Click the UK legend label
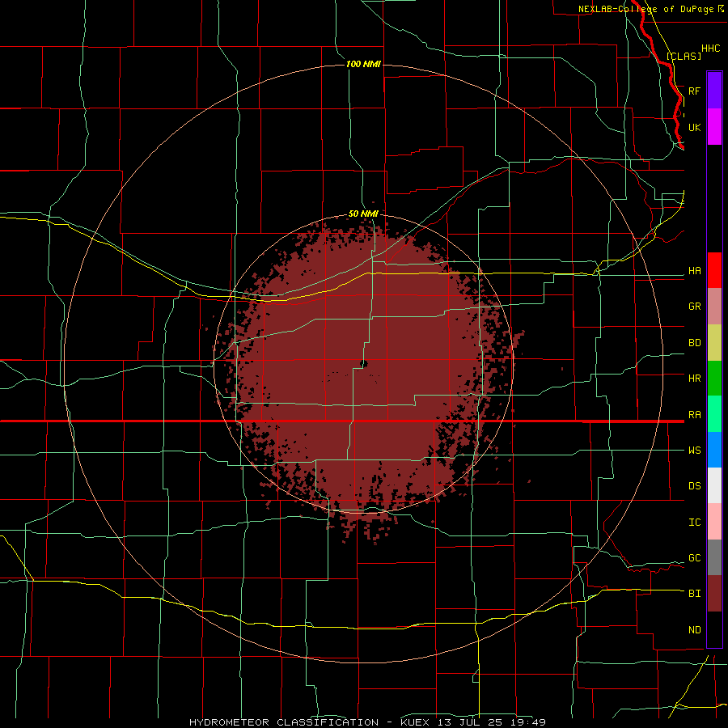 coord(694,127)
